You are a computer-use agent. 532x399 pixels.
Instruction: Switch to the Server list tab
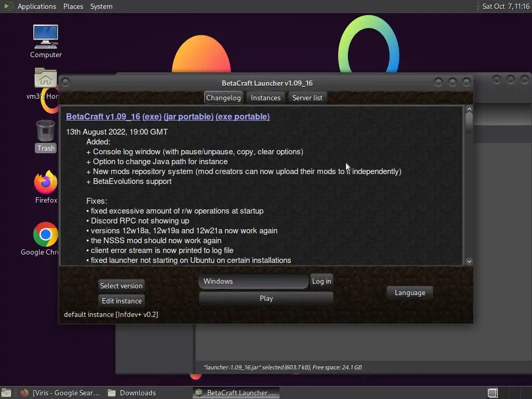(307, 98)
